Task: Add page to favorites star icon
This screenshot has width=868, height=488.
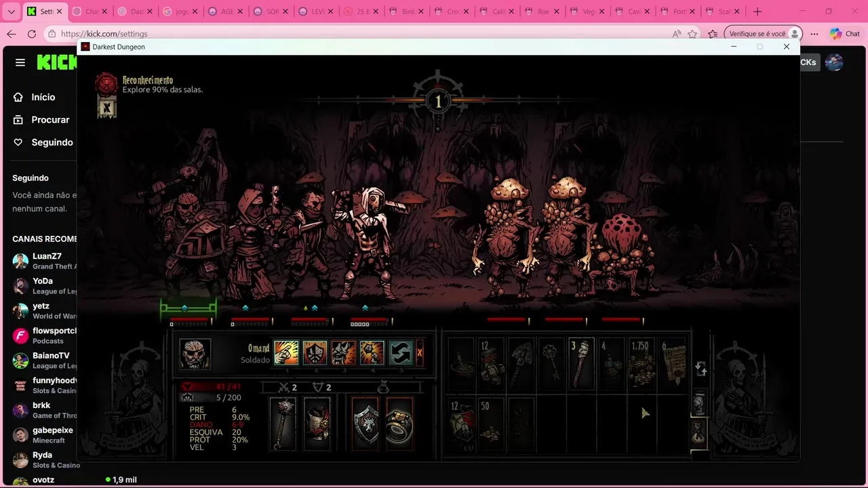Action: click(x=692, y=34)
